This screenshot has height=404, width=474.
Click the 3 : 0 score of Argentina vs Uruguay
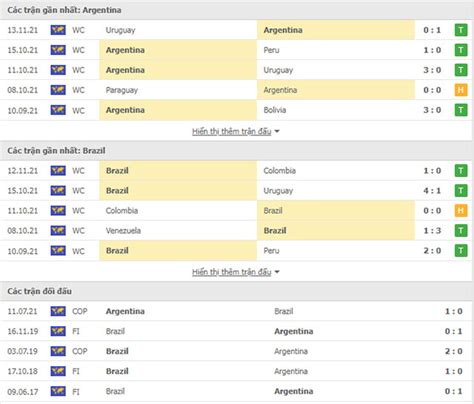click(x=432, y=70)
